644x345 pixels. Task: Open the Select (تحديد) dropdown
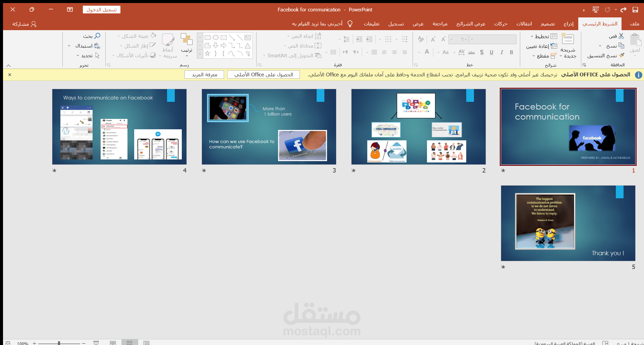tap(88, 55)
